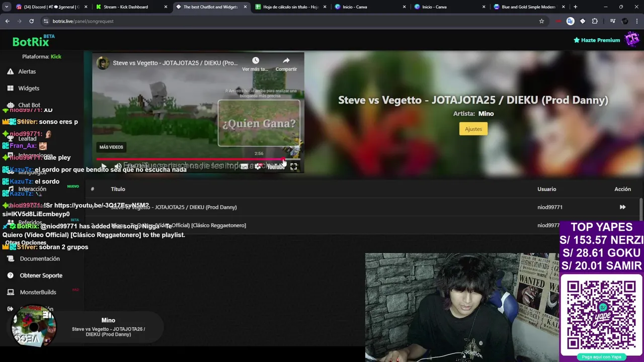
Task: Open Documentación in the sidebar
Action: 40,258
